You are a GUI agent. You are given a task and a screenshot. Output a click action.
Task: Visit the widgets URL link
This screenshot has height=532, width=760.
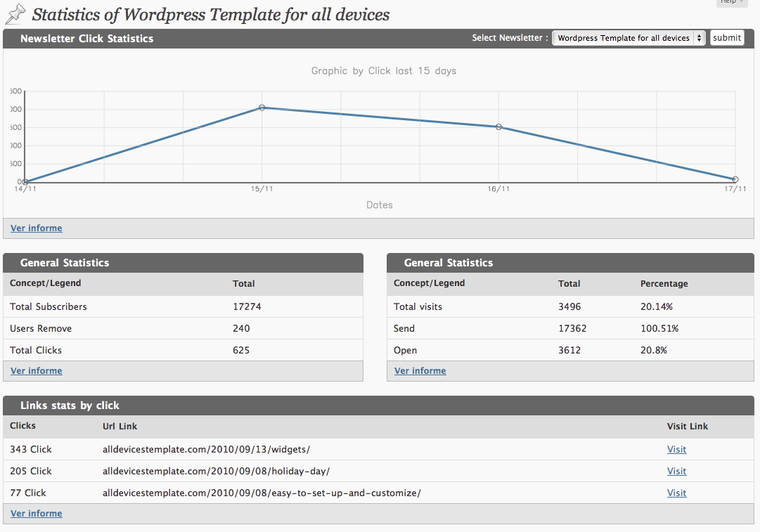coord(676,449)
